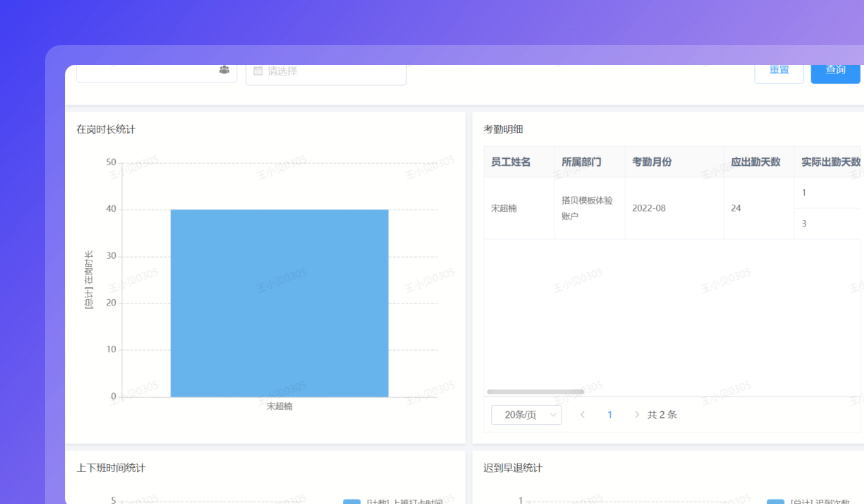Go to previous page arrow

tap(582, 415)
